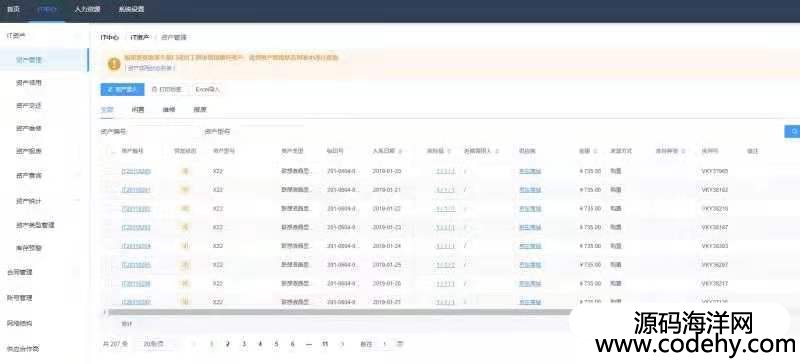Click status badge in first asset row
Image resolution: width=800 pixels, height=364 pixels.
pyautogui.click(x=185, y=171)
